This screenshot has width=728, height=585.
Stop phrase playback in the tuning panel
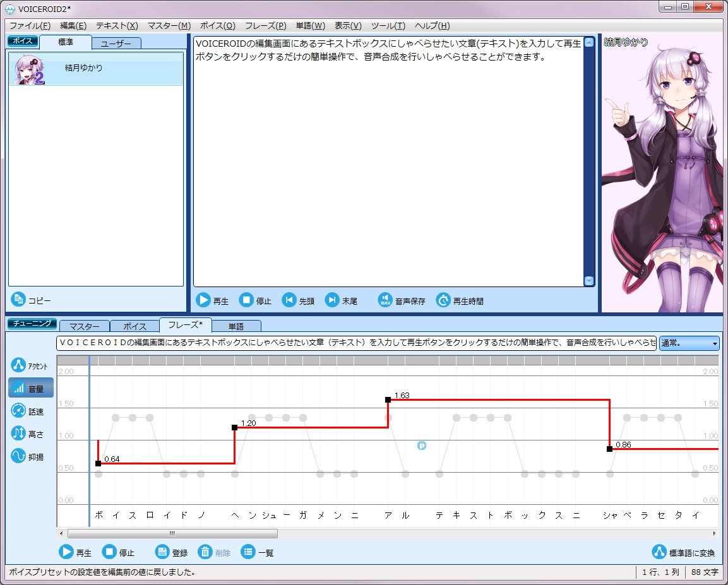click(119, 552)
